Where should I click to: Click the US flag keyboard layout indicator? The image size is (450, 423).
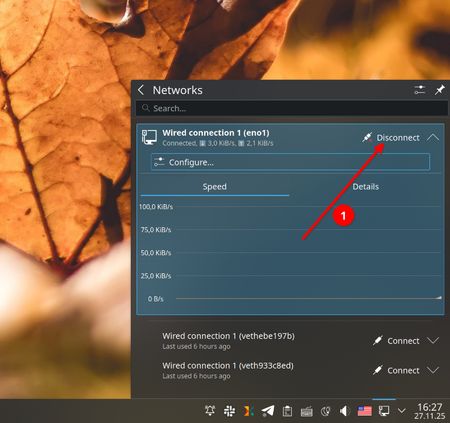pos(365,411)
